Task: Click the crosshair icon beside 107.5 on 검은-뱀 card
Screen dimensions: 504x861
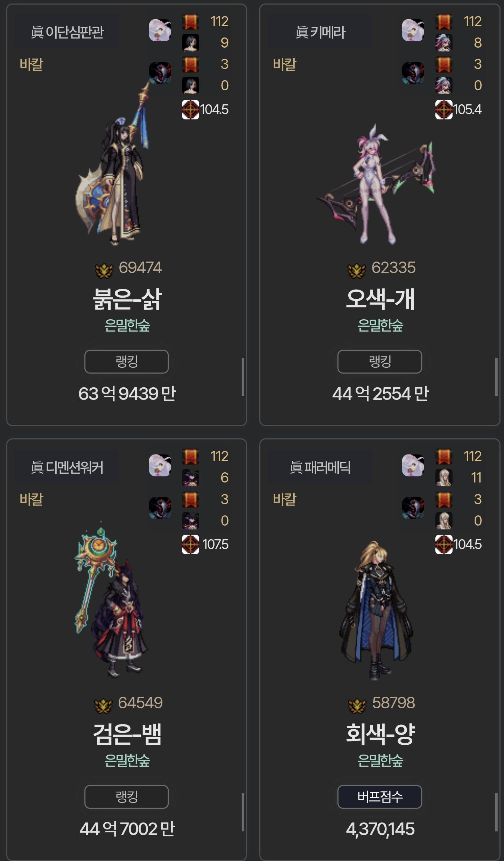Action: click(x=190, y=544)
